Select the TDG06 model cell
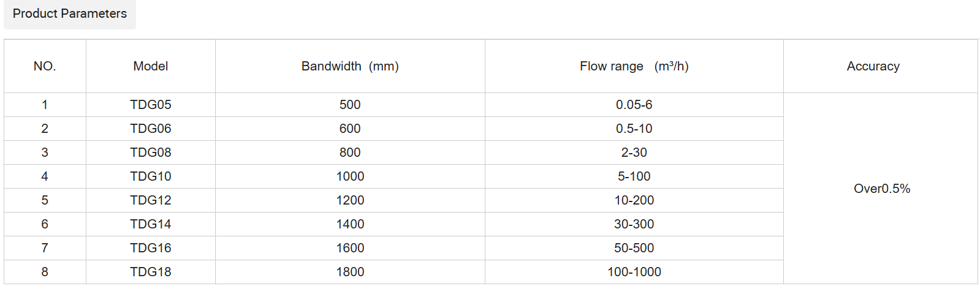This screenshot has width=980, height=286. tap(151, 129)
